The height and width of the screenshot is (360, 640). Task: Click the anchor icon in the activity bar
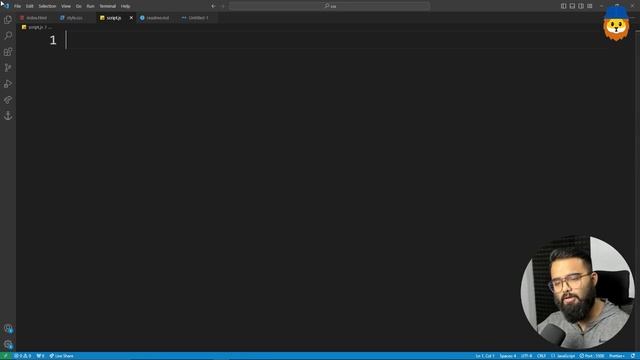tap(8, 116)
